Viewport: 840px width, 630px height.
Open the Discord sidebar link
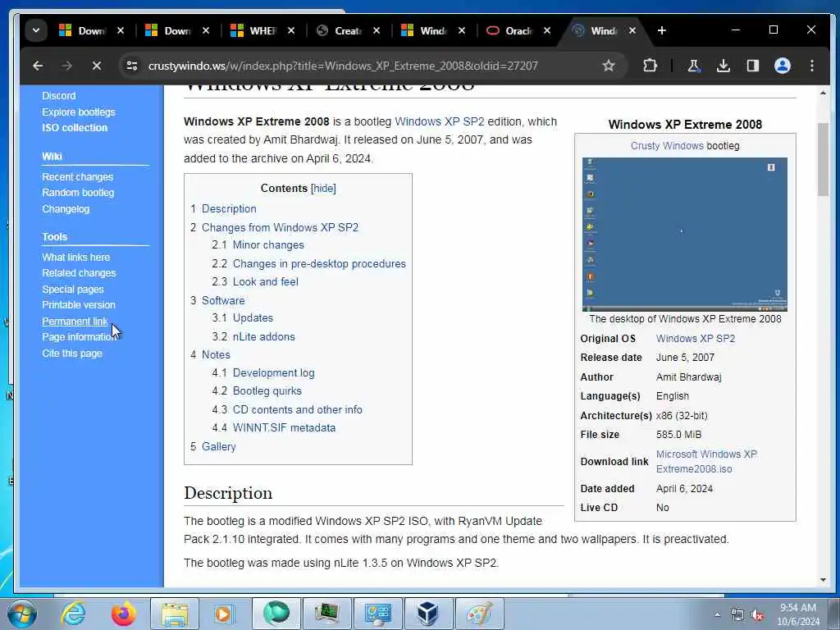[x=59, y=96]
